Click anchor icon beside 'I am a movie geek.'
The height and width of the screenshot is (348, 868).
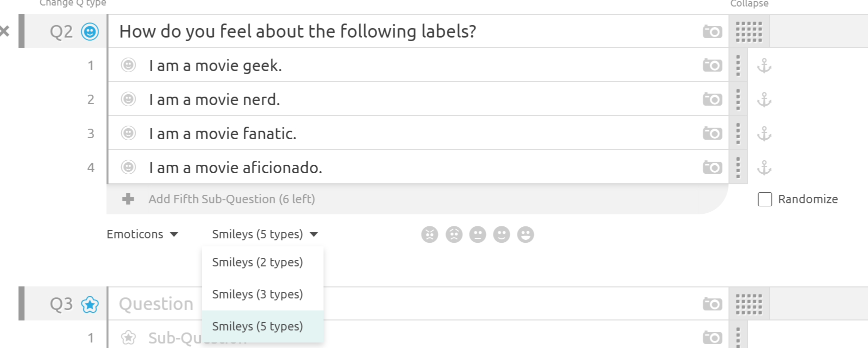coord(764,66)
